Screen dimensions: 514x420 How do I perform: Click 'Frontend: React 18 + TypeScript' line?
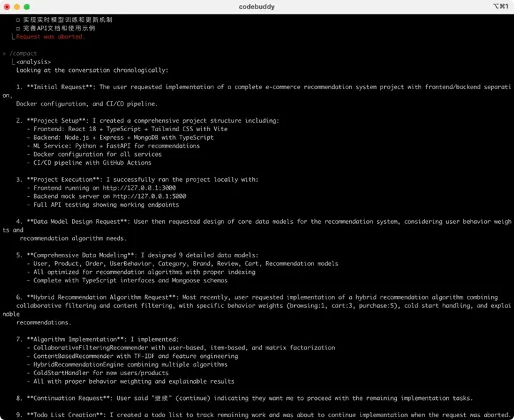131,129
